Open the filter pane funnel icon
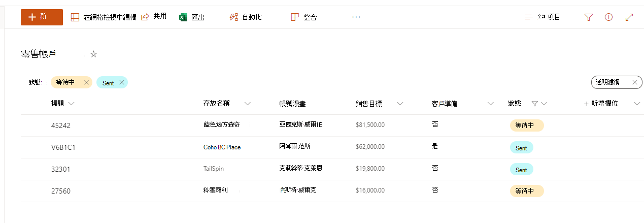Image resolution: width=644 pixels, height=223 pixels. [x=588, y=17]
